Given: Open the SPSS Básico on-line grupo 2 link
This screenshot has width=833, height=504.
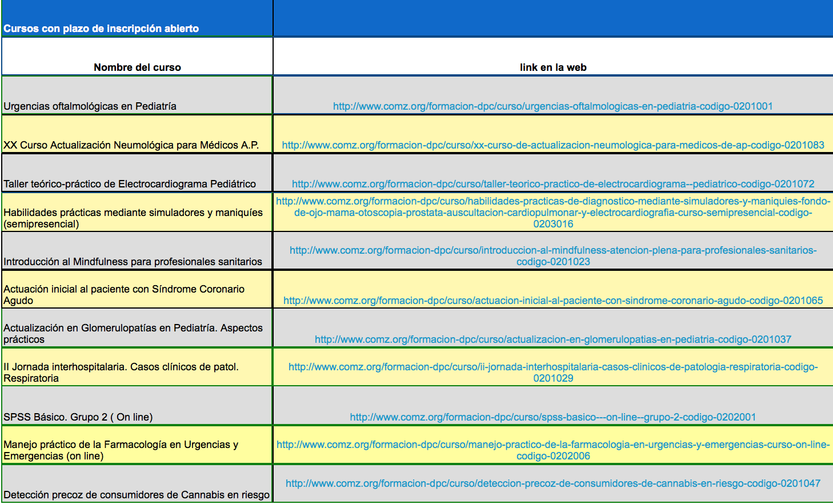Looking at the screenshot, I should (552, 417).
